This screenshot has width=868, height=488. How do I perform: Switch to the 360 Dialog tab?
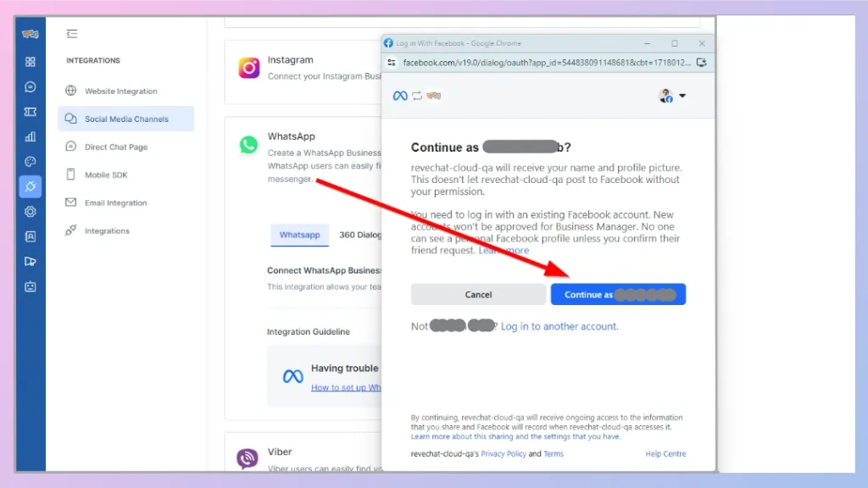359,235
